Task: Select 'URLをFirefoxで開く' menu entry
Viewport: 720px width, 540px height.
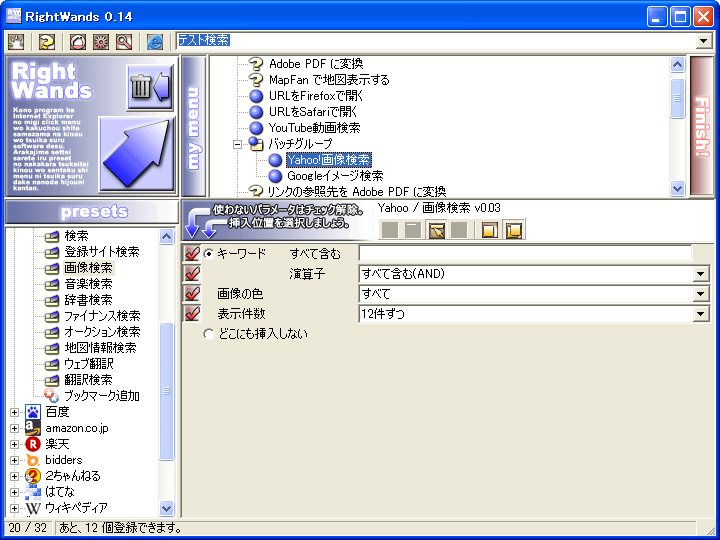Action: point(316,96)
